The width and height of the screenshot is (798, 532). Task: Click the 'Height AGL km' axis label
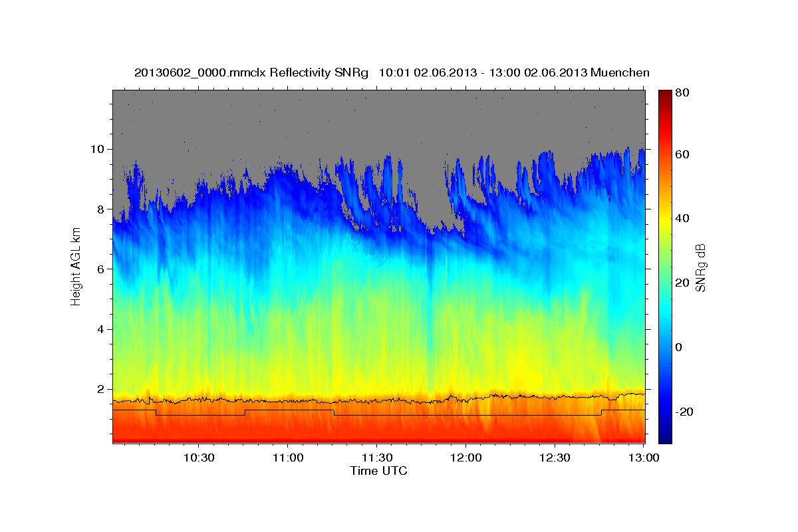point(76,266)
